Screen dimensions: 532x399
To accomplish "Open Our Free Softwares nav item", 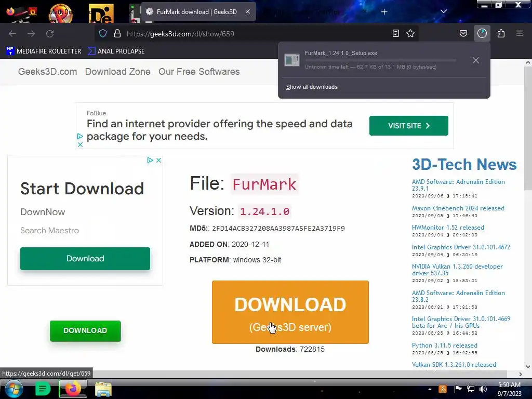I will pos(199,72).
